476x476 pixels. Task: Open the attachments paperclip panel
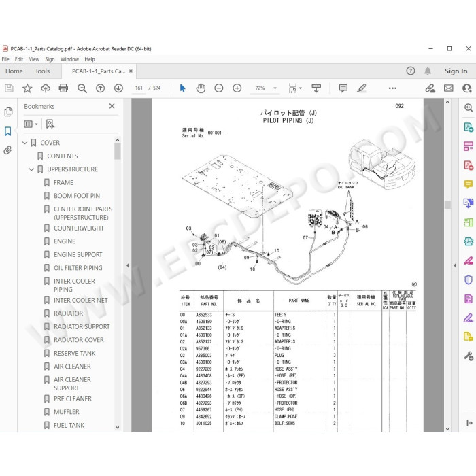[x=8, y=150]
